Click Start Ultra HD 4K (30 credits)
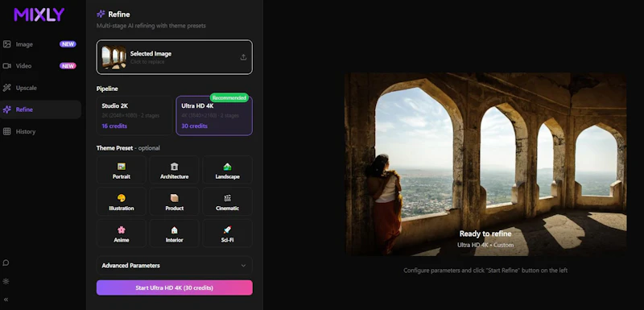The image size is (644, 310). 175,287
